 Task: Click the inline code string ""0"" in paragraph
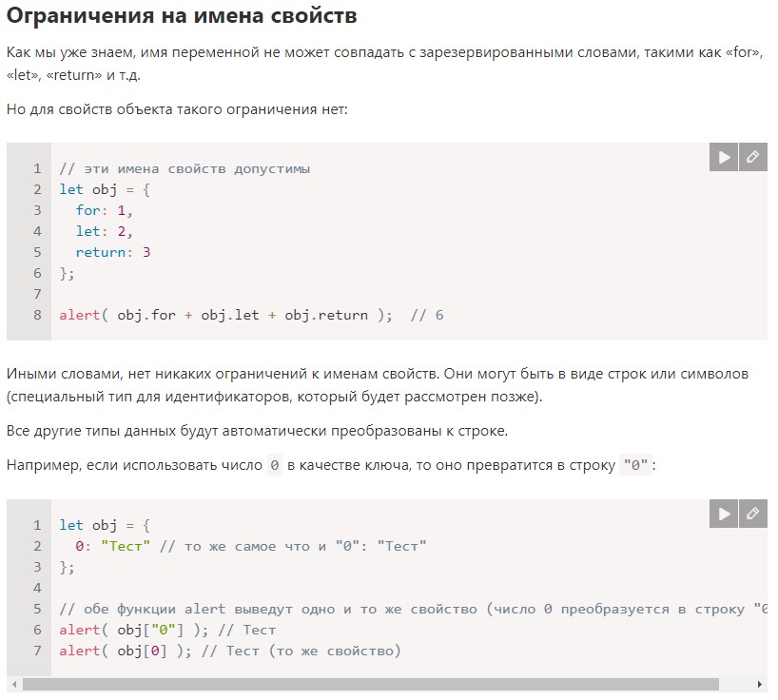coord(635,465)
